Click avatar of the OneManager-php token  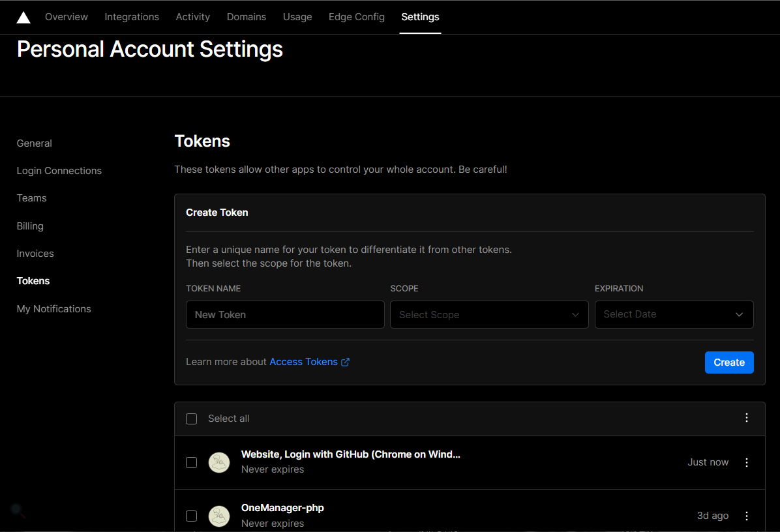(x=219, y=516)
